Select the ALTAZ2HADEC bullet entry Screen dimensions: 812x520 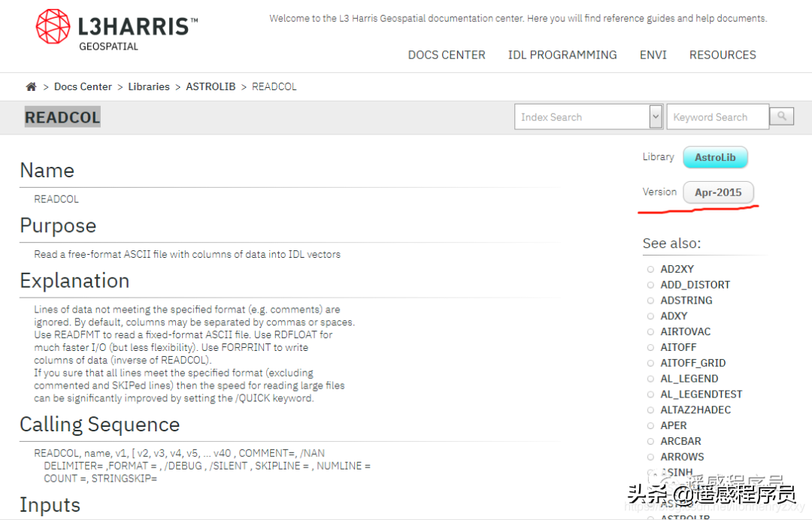[695, 410]
